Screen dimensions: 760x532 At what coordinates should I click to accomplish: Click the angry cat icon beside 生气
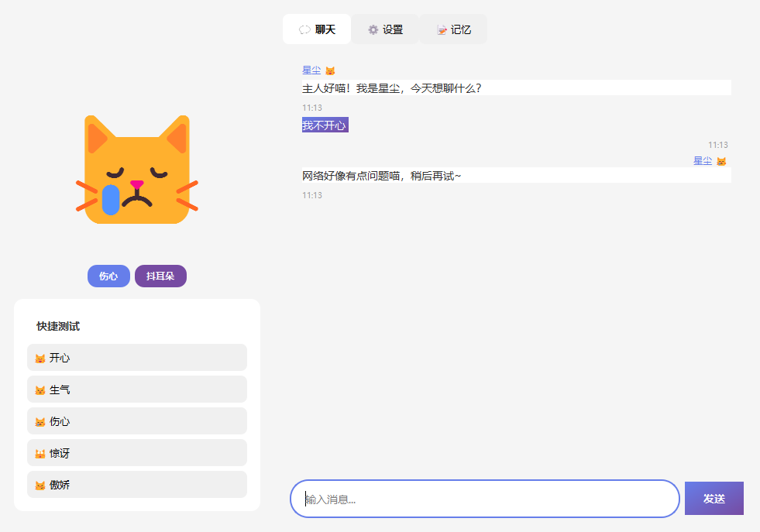(40, 390)
